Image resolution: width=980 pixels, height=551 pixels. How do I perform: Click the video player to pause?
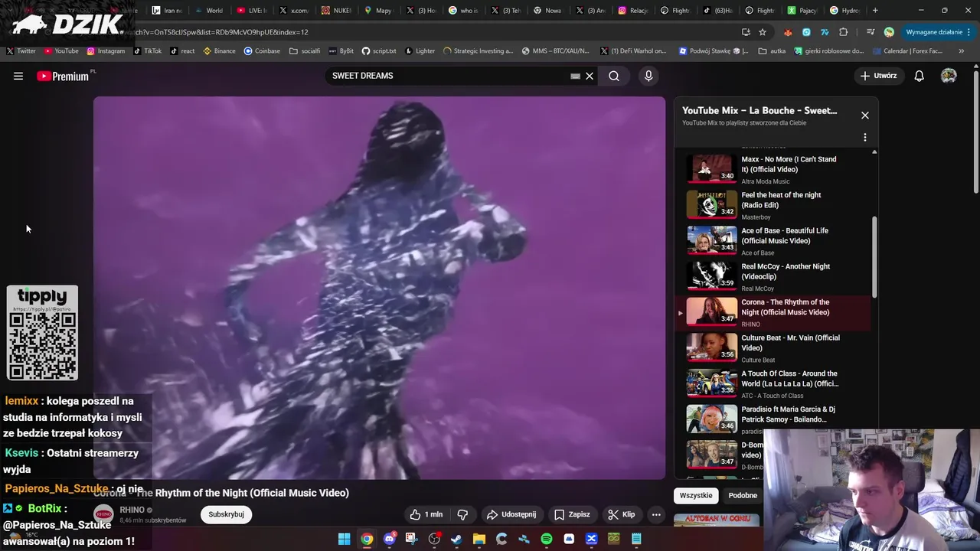point(379,288)
